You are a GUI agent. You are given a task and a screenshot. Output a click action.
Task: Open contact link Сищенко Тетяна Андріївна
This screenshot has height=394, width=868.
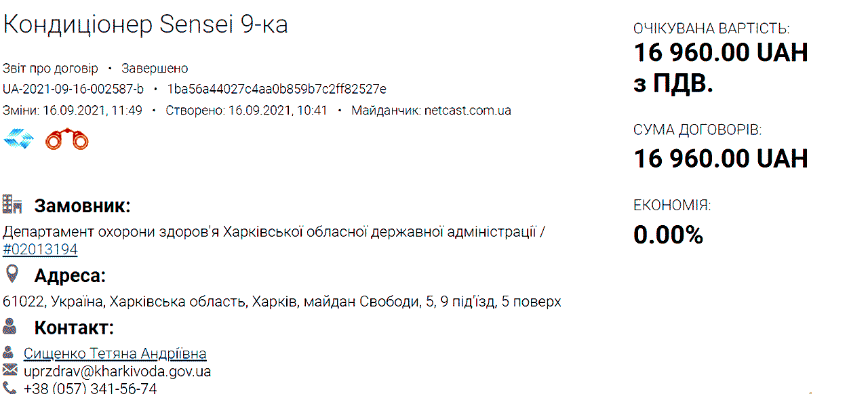click(x=115, y=353)
